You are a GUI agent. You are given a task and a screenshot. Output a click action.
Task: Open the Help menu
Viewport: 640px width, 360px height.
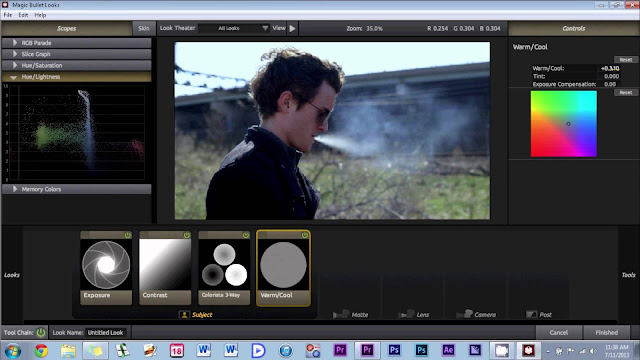click(x=40, y=15)
